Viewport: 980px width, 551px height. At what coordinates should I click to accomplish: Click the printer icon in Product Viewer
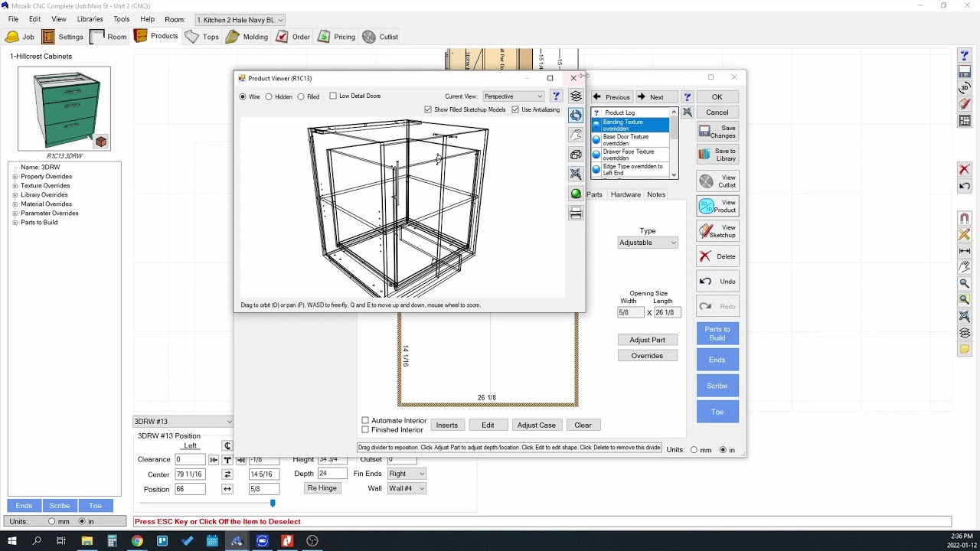pos(576,214)
